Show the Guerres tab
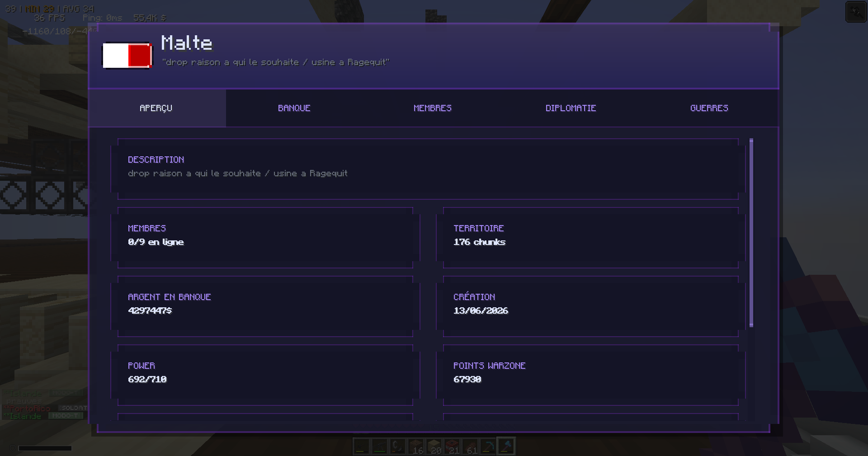Screen dimensions: 868x456 (x=709, y=108)
